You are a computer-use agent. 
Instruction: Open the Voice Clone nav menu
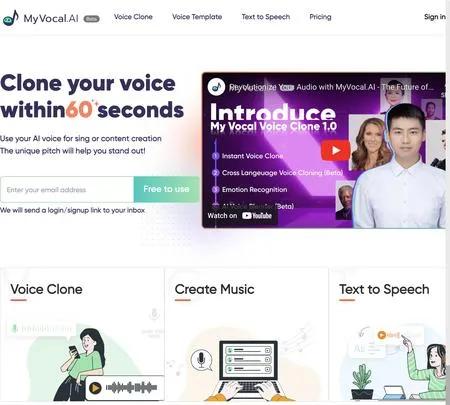(133, 17)
